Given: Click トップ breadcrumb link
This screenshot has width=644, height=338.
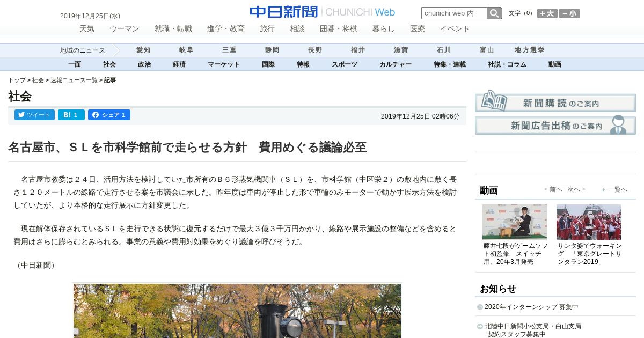Looking at the screenshot, I should tap(17, 80).
